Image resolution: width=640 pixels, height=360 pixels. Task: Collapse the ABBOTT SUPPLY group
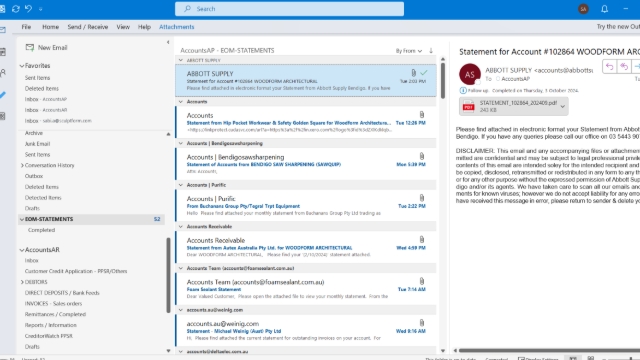tap(181, 60)
